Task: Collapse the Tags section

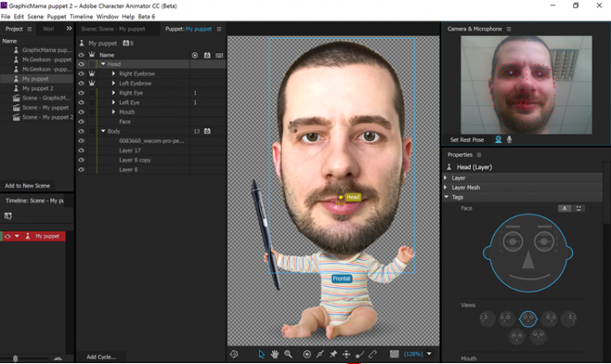Action: (446, 197)
